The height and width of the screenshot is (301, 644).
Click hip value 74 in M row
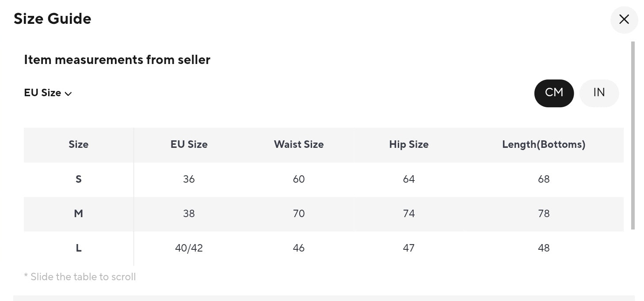(409, 214)
